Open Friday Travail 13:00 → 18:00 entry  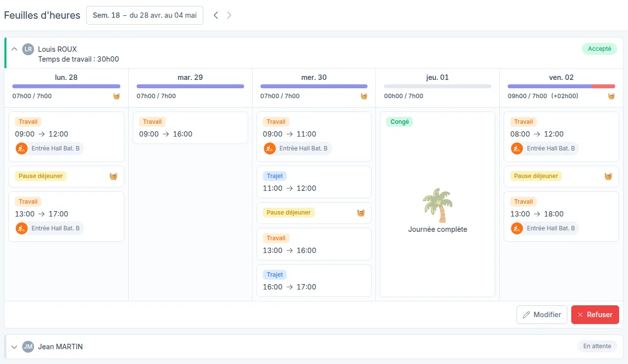click(x=561, y=217)
